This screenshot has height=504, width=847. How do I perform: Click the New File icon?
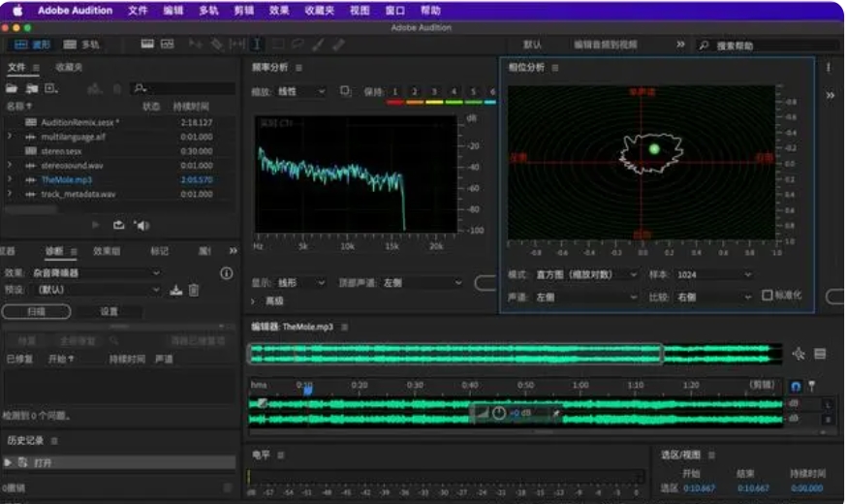pyautogui.click(x=51, y=88)
